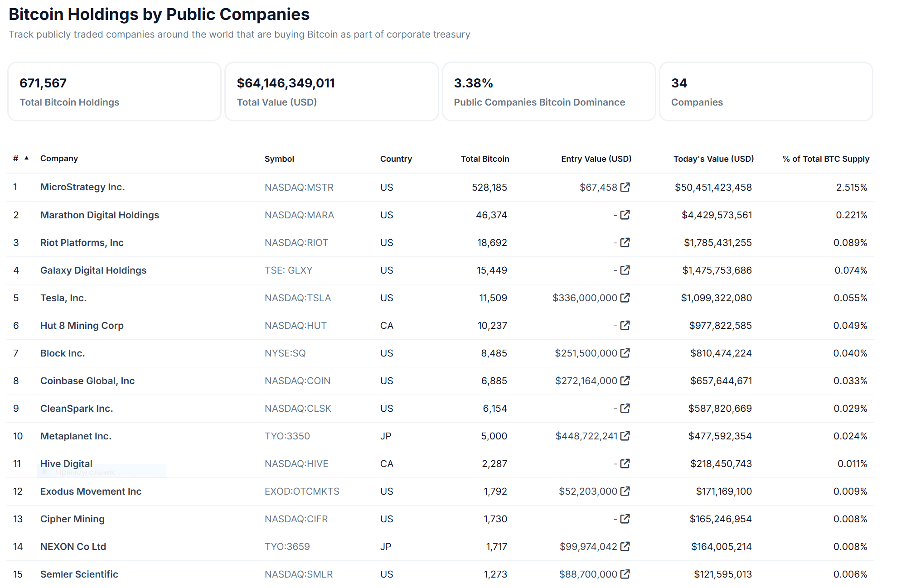Open the Block Inc. company link
The width and height of the screenshot is (901, 588).
tap(63, 353)
